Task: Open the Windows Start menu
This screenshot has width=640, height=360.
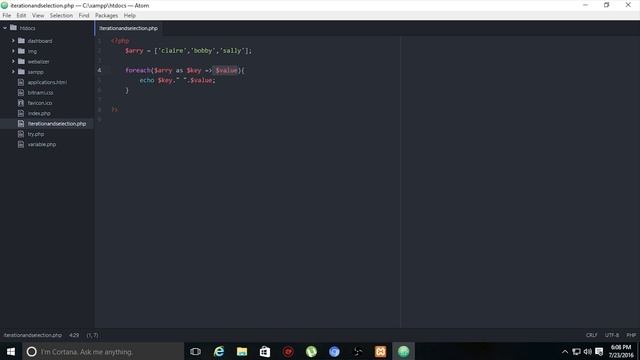Action: (x=11, y=351)
